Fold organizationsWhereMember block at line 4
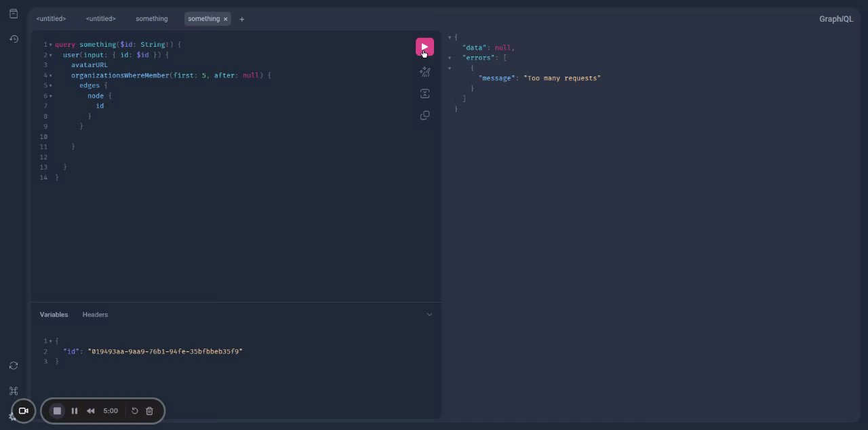The image size is (868, 430). 50,75
